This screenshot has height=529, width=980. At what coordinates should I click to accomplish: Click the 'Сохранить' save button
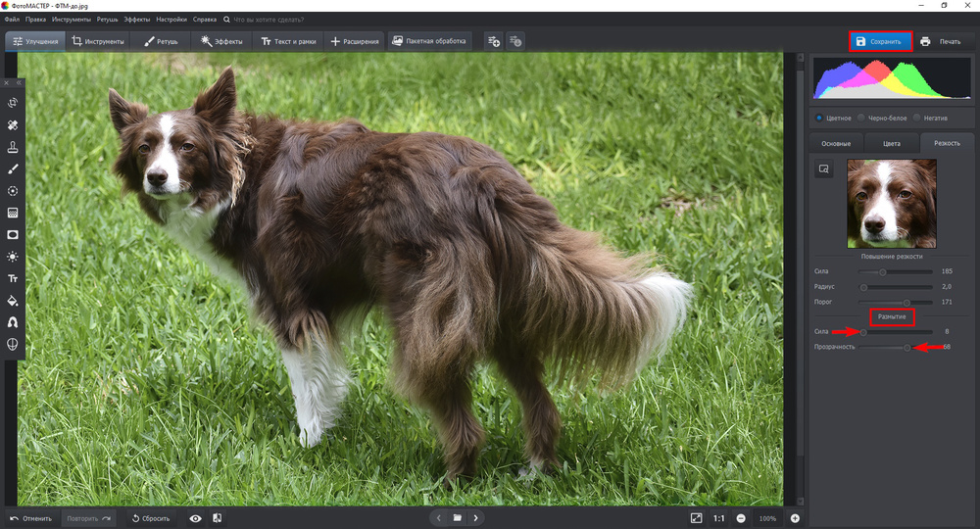click(x=880, y=41)
